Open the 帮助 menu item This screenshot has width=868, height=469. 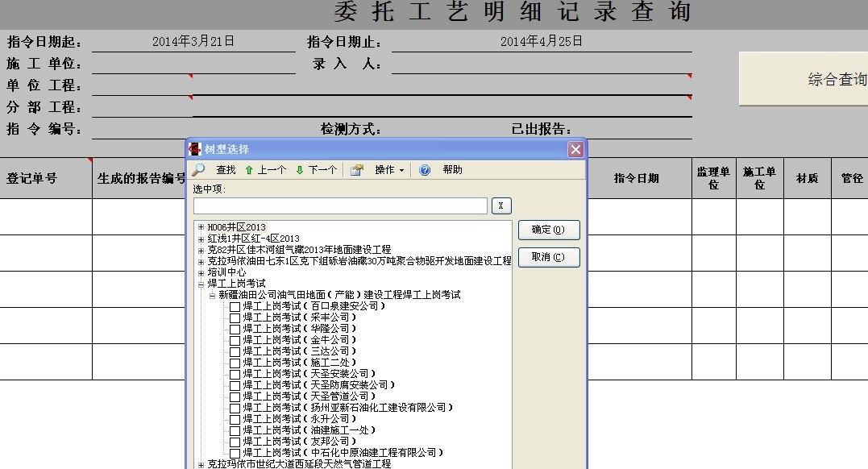click(452, 170)
